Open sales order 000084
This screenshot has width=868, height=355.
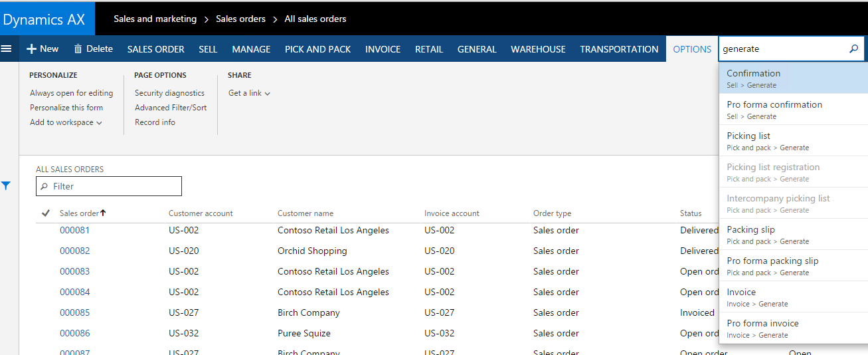pos(74,292)
